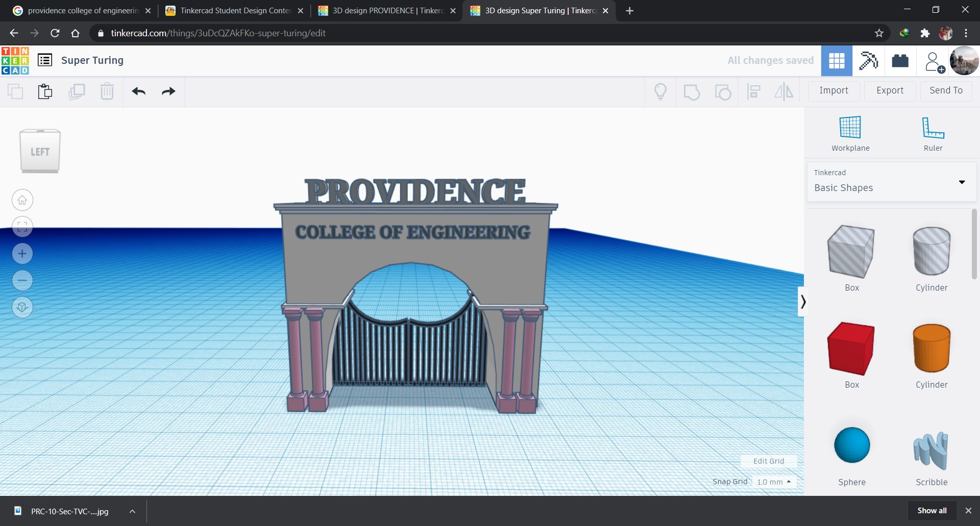Open the browser extensions puzzle icon
Viewport: 980px width, 526px height.
(925, 33)
